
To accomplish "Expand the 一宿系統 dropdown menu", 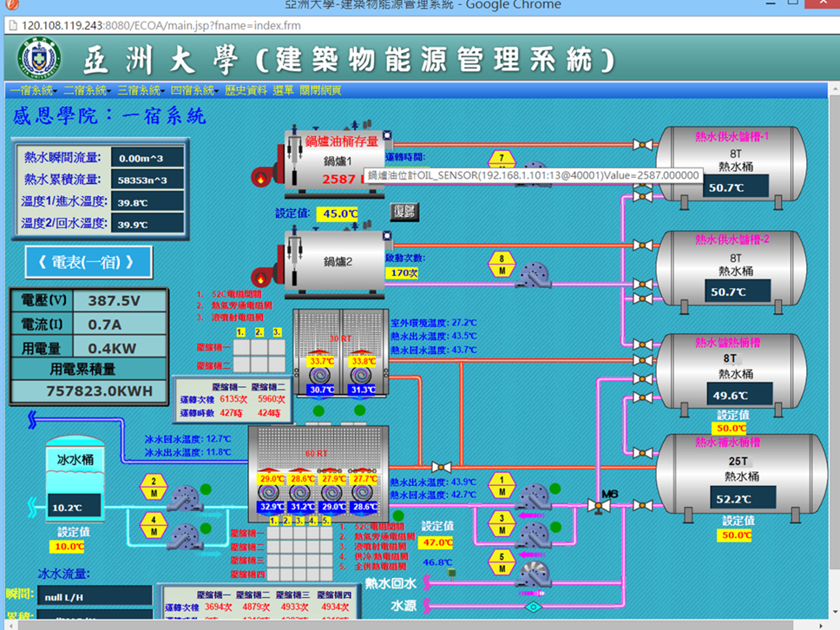I will point(33,90).
